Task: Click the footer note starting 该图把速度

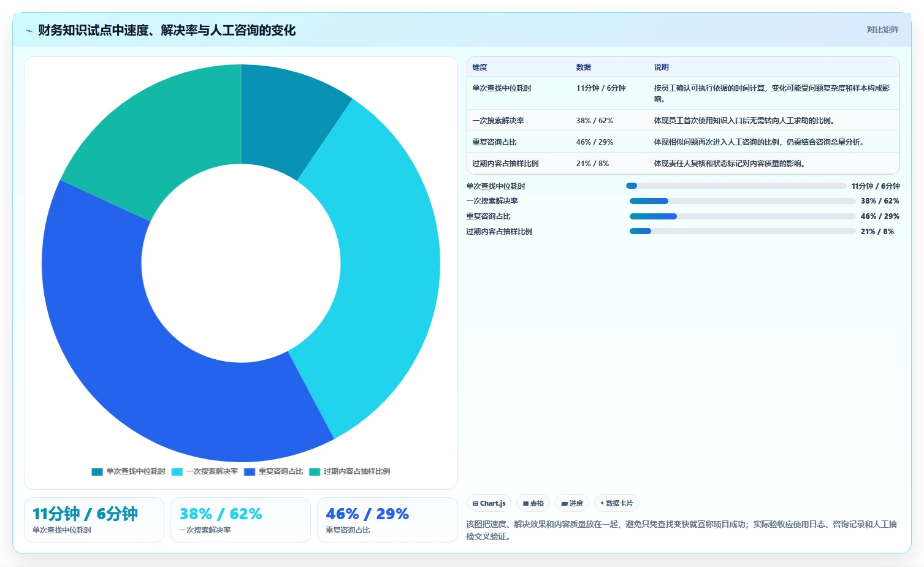Action: [681, 530]
